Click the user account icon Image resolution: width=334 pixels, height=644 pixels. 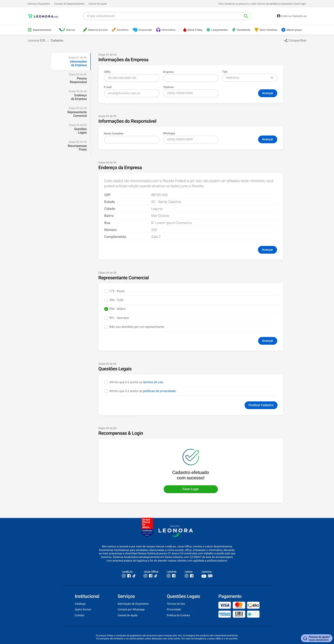coord(278,16)
